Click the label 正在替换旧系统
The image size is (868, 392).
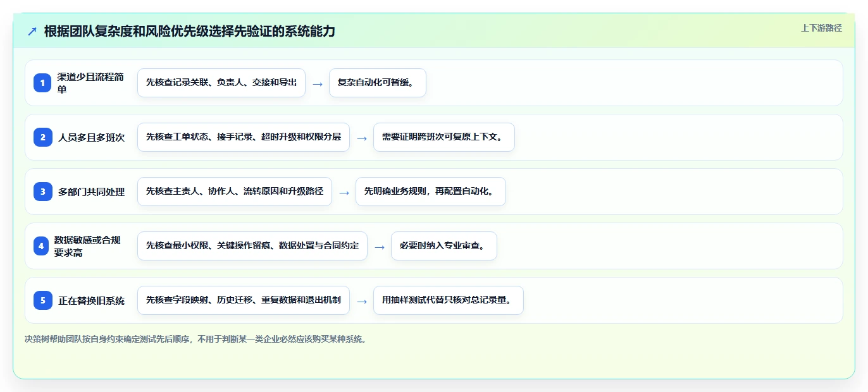coord(92,300)
